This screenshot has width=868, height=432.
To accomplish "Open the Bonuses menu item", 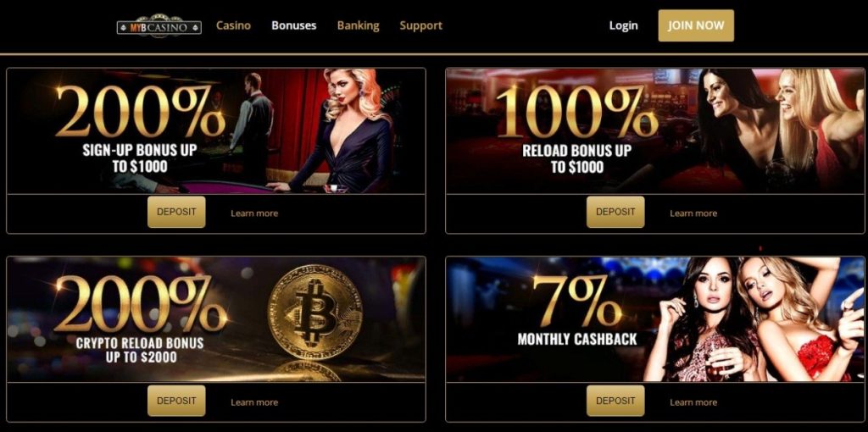I will (294, 25).
